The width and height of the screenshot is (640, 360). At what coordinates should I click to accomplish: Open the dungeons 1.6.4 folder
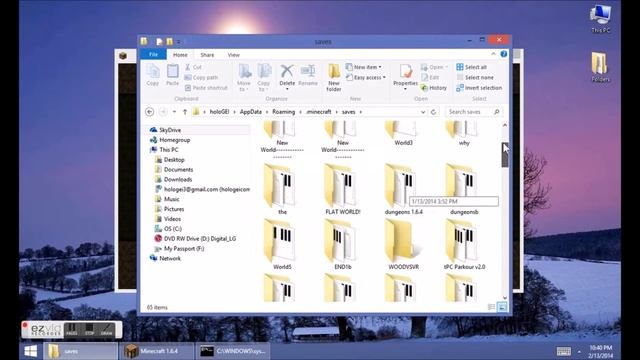click(x=403, y=189)
